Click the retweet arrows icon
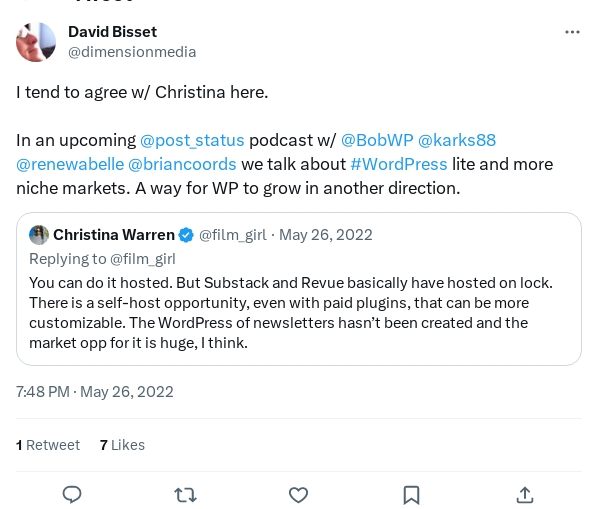This screenshot has height=509, width=598. [x=185, y=495]
